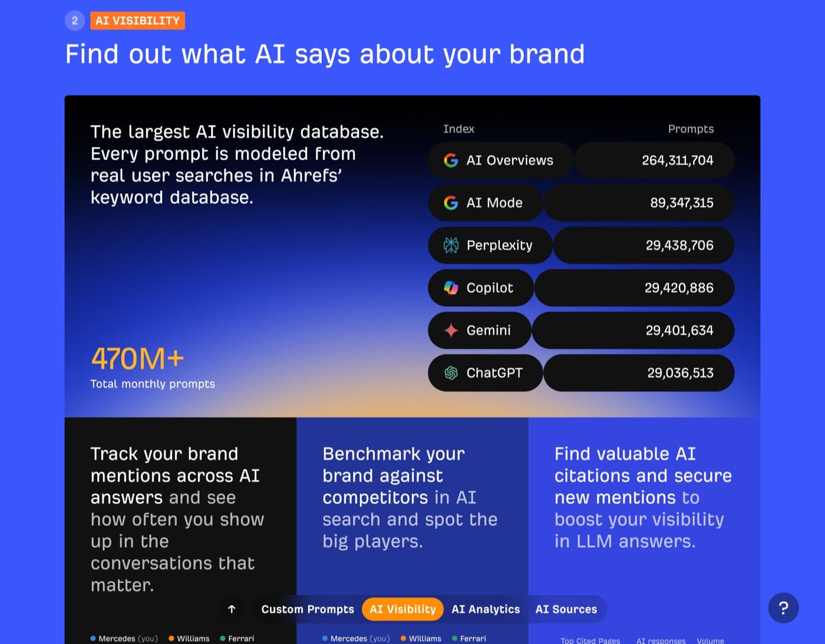Click the prompts value 29,401,634

click(x=679, y=330)
